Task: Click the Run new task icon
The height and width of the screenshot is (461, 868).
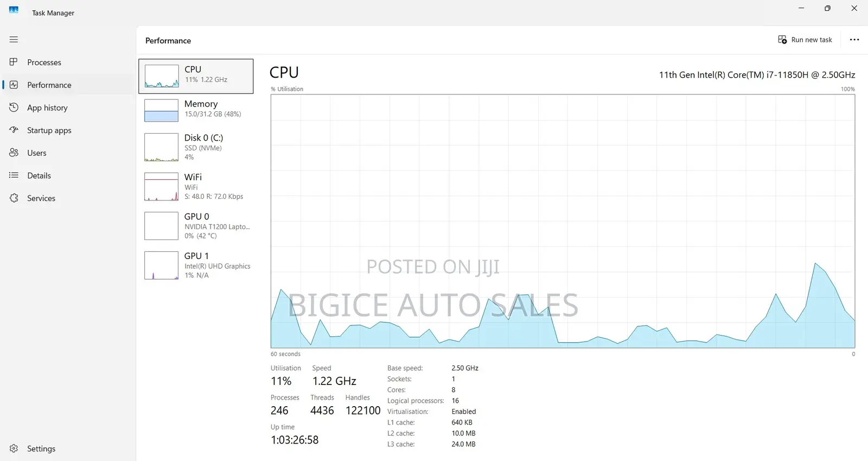Action: 782,40
